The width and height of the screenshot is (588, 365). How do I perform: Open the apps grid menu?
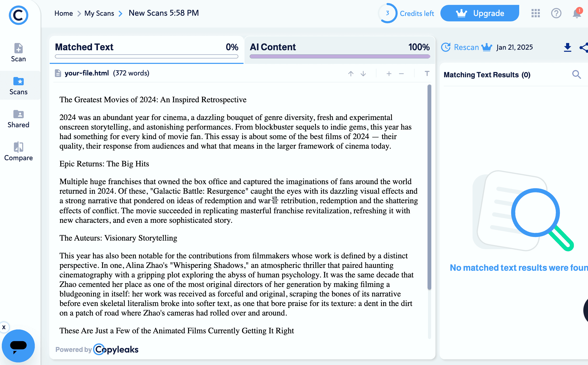(x=535, y=13)
